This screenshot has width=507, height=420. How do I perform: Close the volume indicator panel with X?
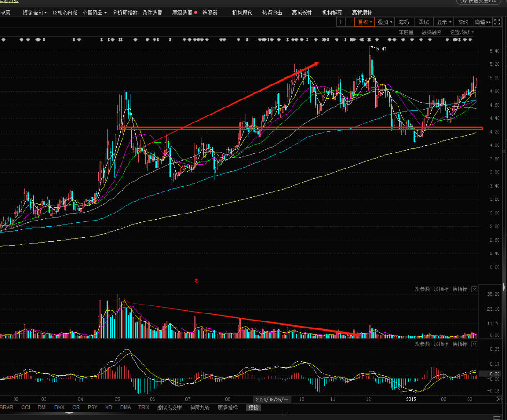pos(474,289)
